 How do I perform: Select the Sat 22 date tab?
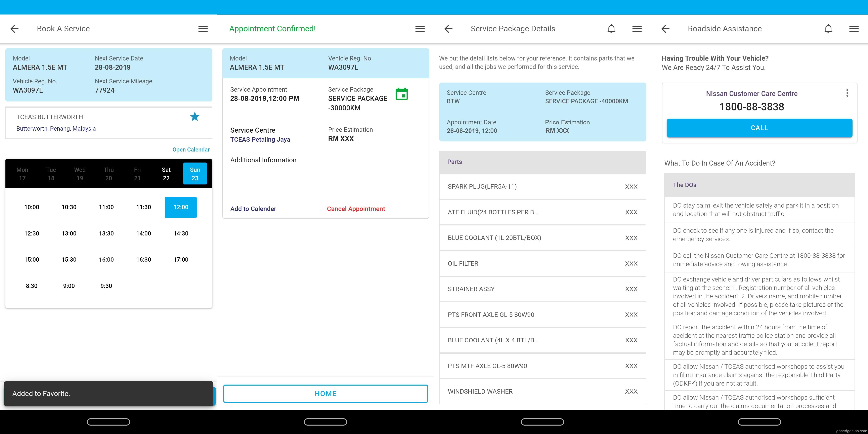(166, 174)
